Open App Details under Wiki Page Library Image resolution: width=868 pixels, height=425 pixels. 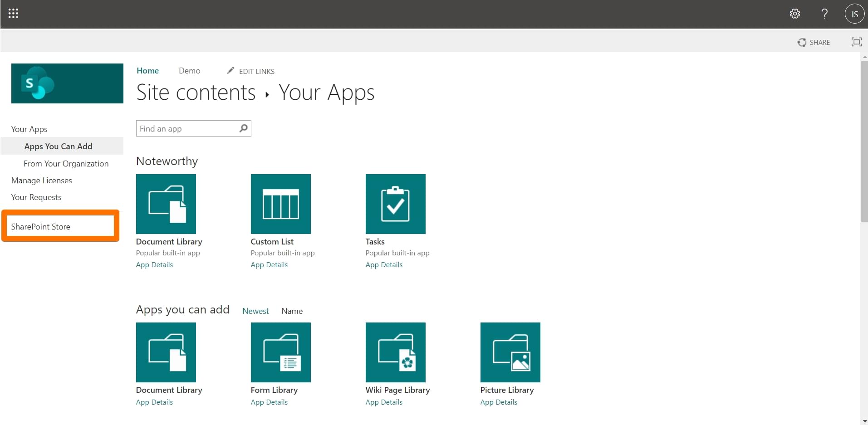[384, 402]
